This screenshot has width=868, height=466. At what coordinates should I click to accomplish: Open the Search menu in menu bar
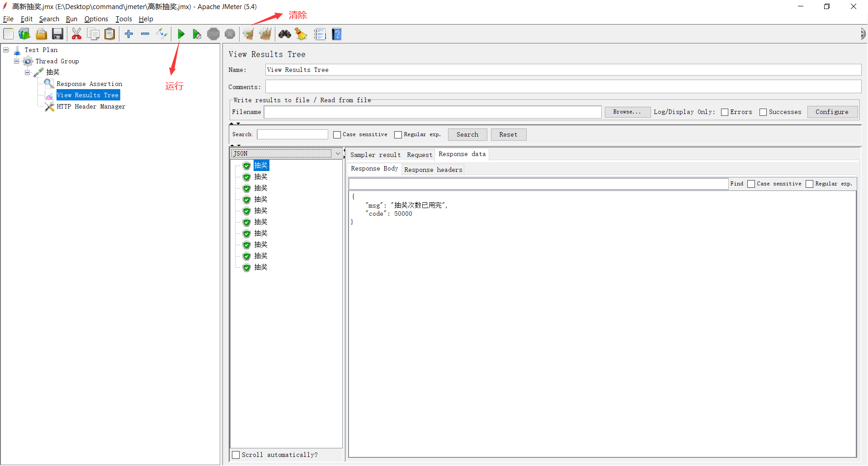pos(49,19)
